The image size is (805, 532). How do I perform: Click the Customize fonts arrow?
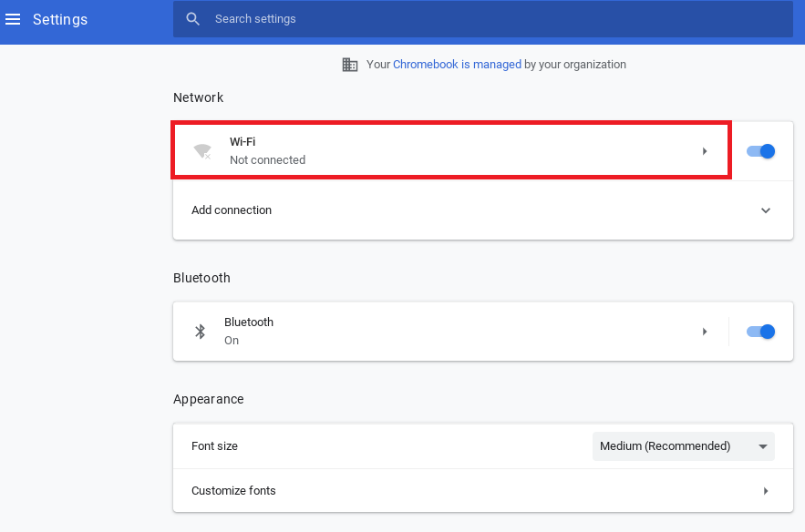tap(766, 491)
